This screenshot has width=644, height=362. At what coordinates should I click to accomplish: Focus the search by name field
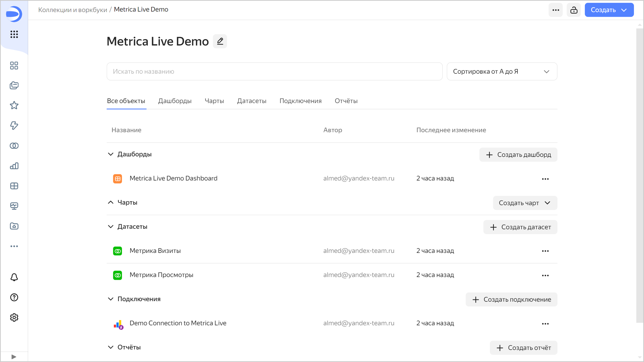tap(274, 71)
